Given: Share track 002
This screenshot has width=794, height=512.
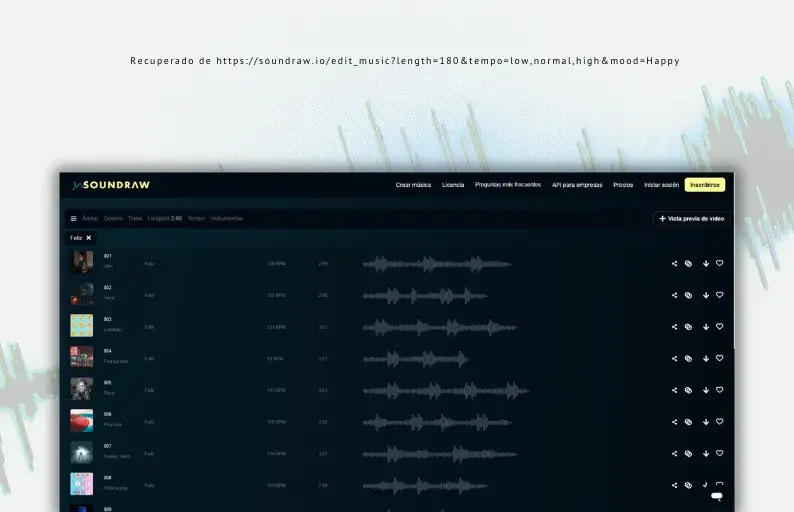Looking at the screenshot, I should 674,295.
